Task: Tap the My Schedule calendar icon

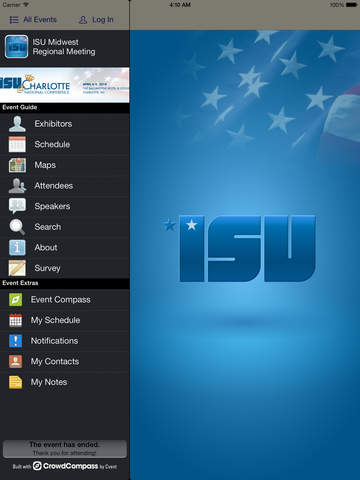Action: tap(16, 320)
